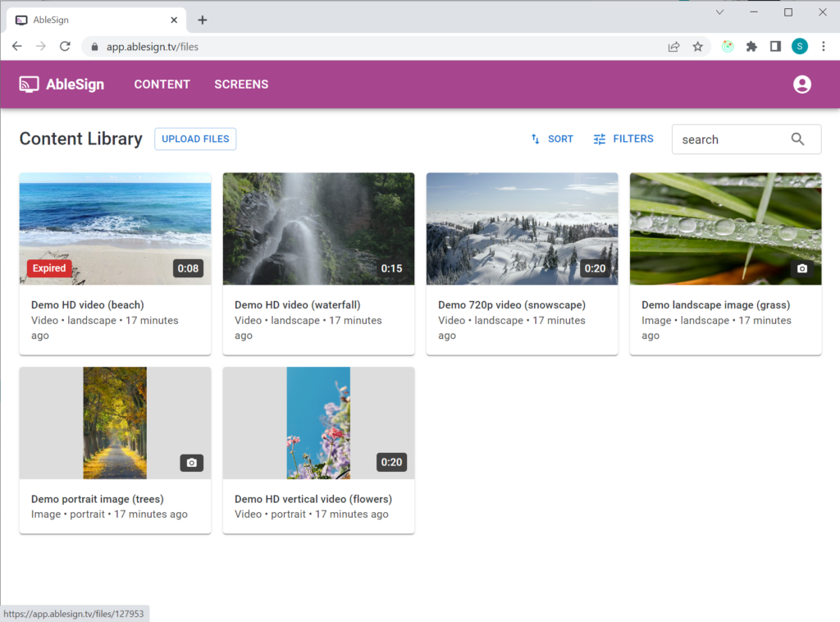Open the filters icon

tap(598, 139)
